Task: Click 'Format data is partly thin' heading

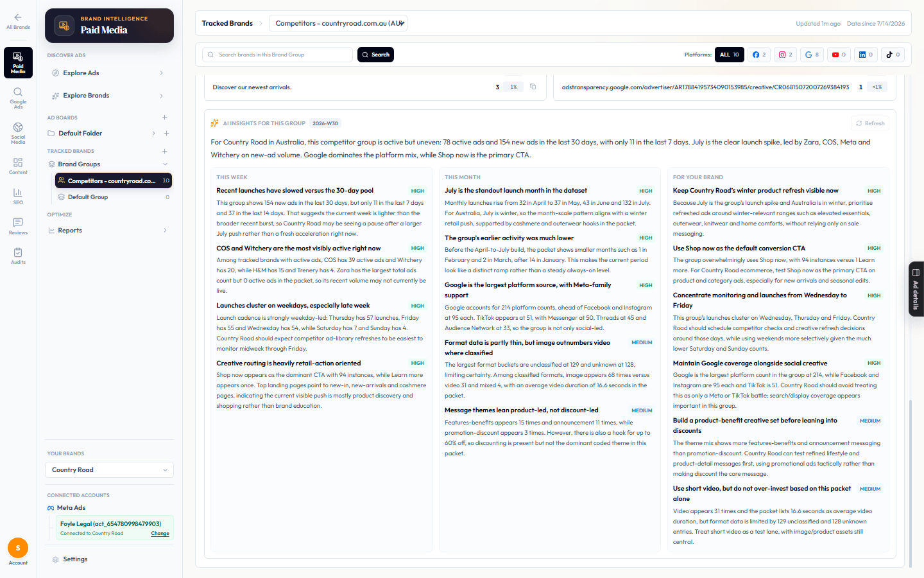Action: tap(527, 348)
